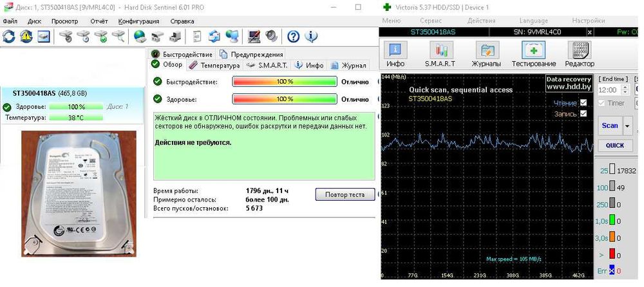
Task: Click the orange 3,0s block color swatch
Action: point(612,237)
